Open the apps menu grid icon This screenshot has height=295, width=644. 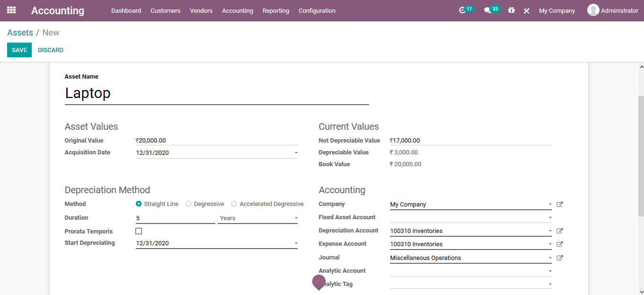11,10
